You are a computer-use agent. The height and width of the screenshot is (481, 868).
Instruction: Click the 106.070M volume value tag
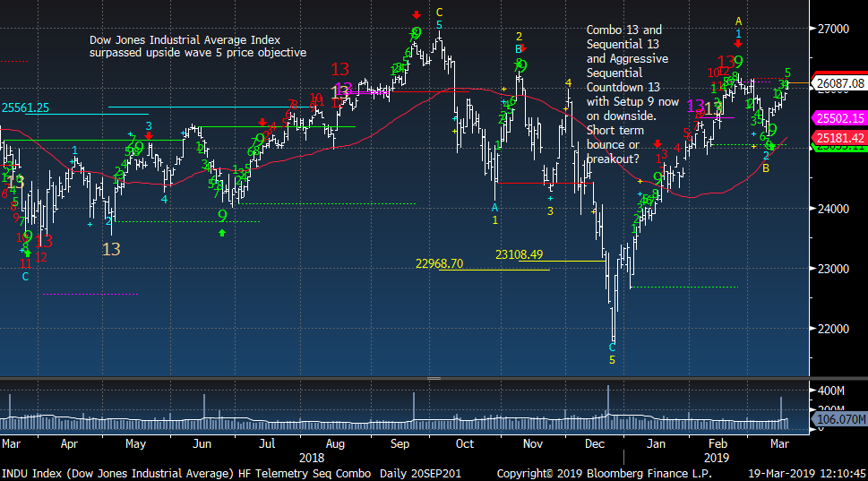point(840,419)
